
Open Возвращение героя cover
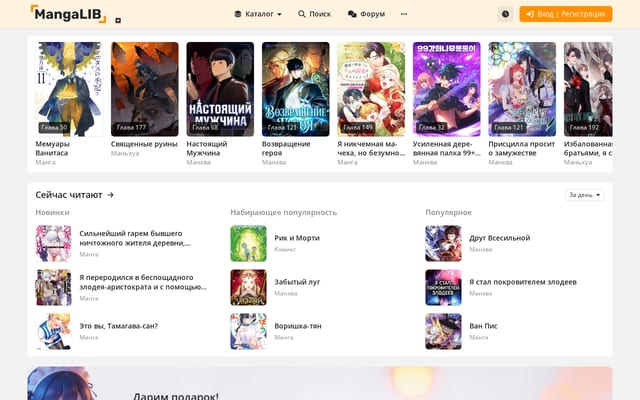(296, 89)
